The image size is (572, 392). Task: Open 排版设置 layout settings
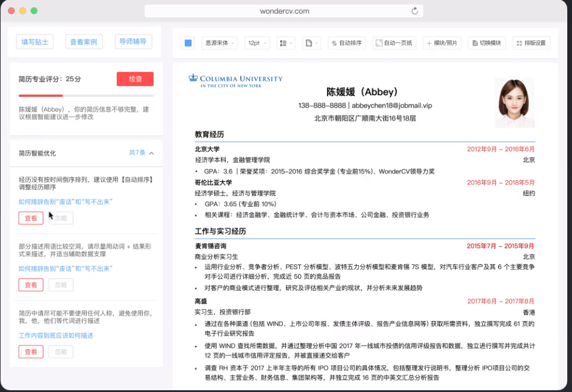531,43
